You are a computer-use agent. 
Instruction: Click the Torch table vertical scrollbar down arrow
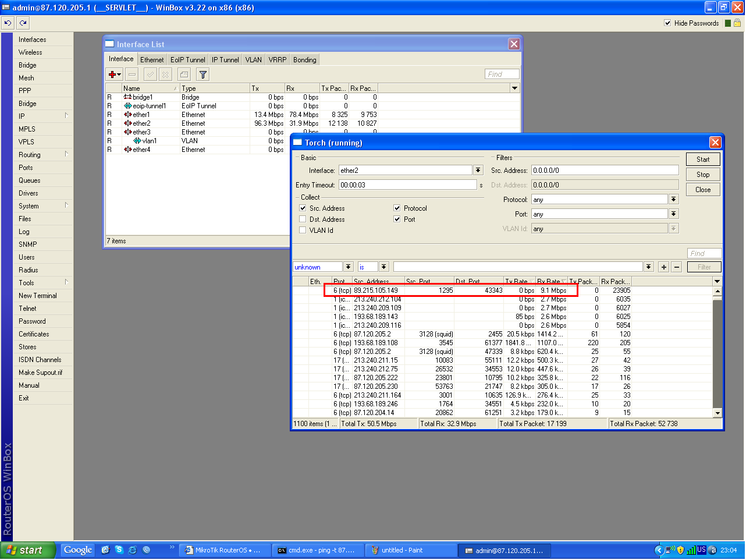(717, 413)
